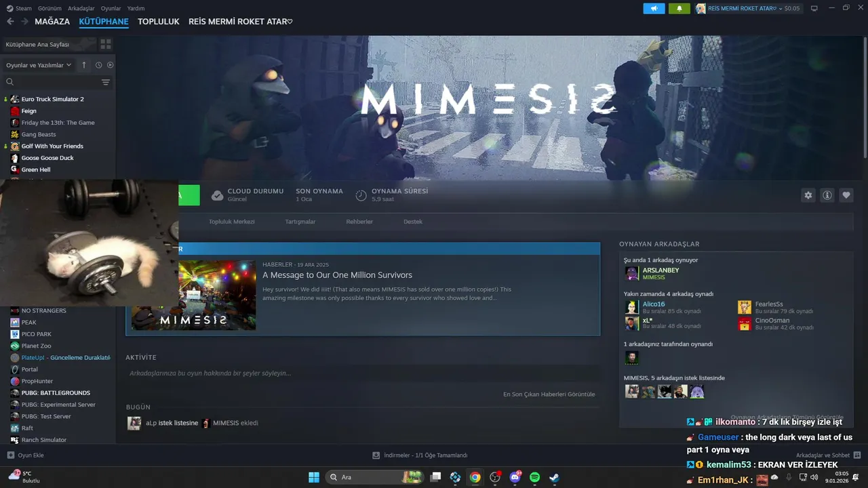Open Chrome from the taskbar
This screenshot has height=488, width=868.
(x=475, y=477)
